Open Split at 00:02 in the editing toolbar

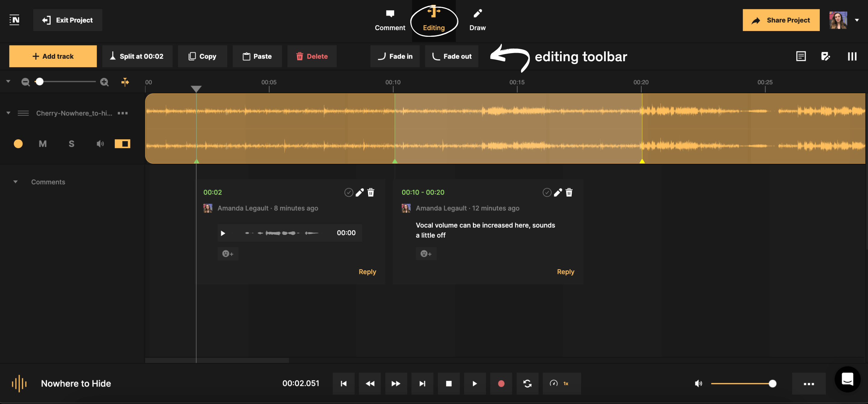137,56
